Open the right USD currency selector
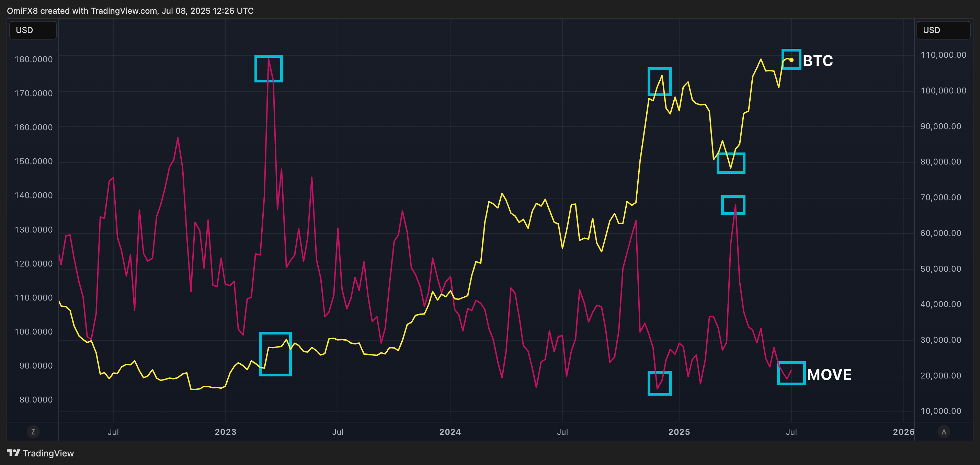This screenshot has width=980, height=465. click(943, 30)
